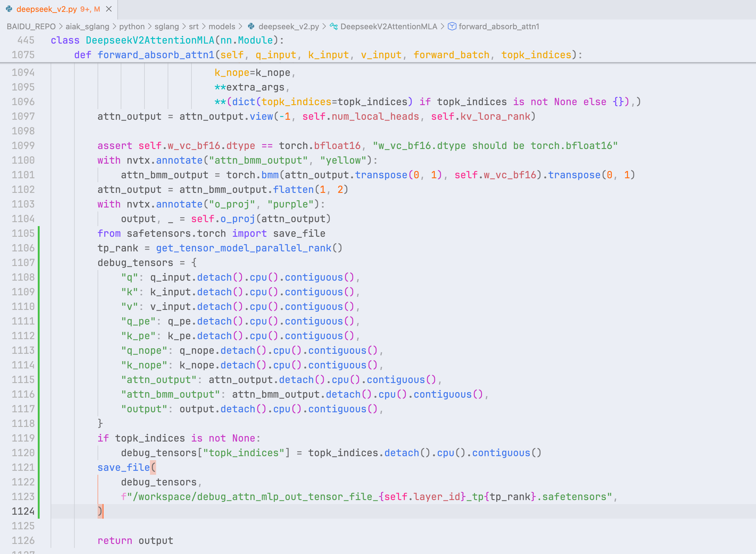
Task: Jump to sticky def forward_absorb_attn1 line
Action: (x=156, y=55)
